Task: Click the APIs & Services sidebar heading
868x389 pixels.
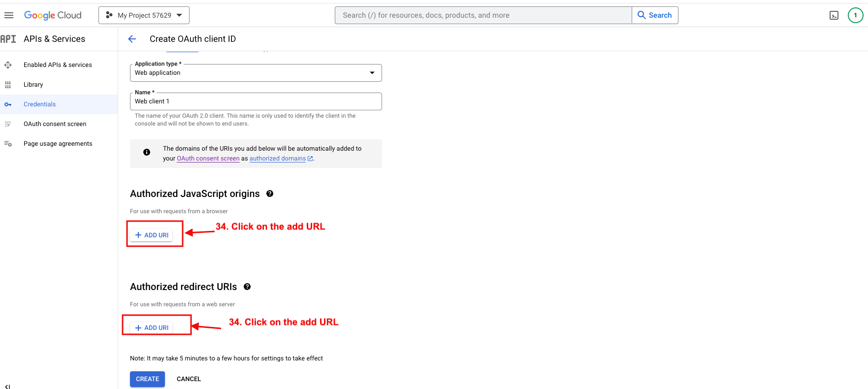Action: [54, 39]
